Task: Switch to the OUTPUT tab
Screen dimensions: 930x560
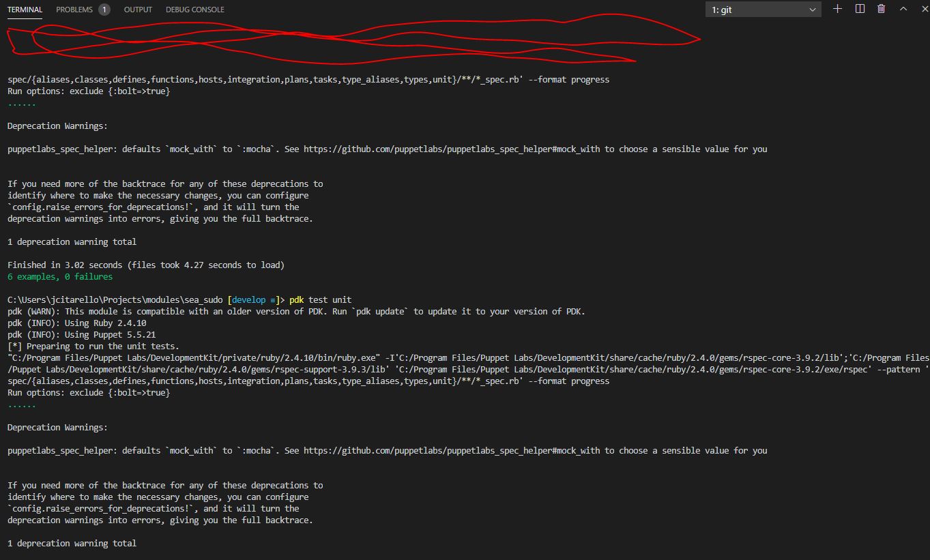Action: point(138,9)
